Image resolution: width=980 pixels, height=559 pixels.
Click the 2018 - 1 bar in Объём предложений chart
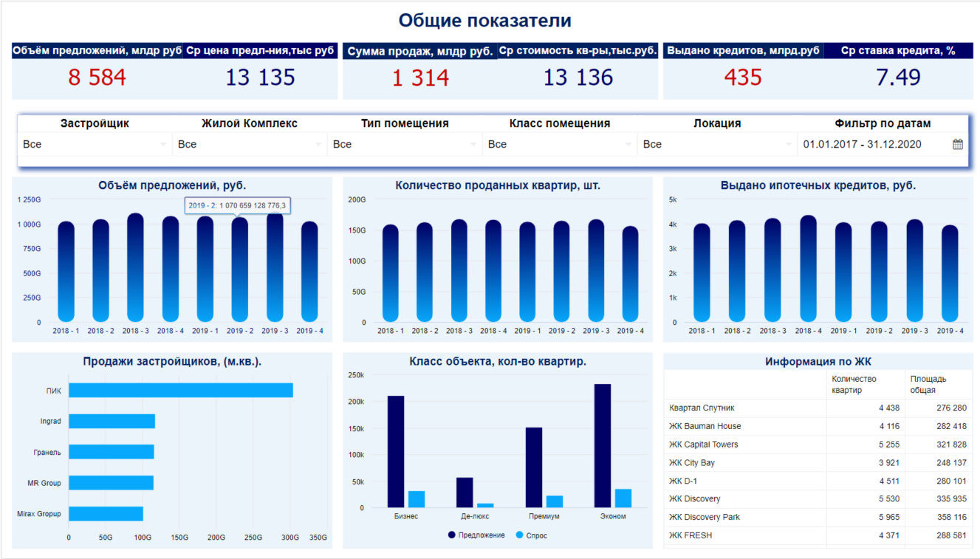point(66,272)
